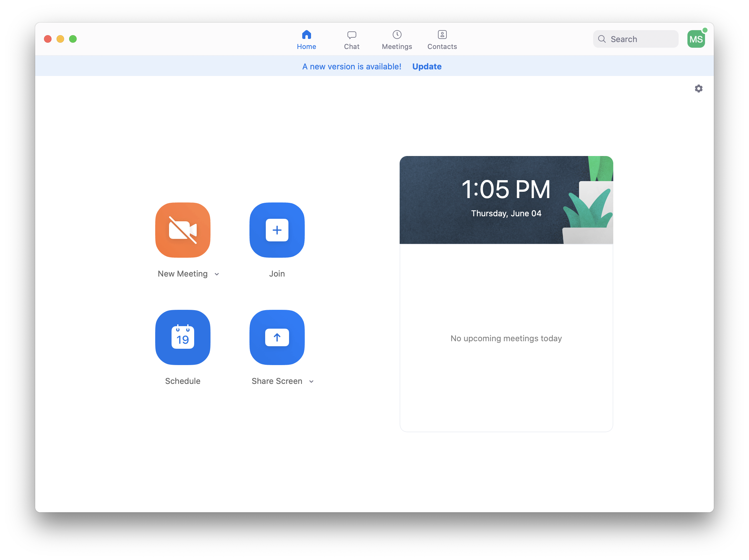Switch to the Chat tab
The width and height of the screenshot is (749, 560).
pyautogui.click(x=352, y=40)
